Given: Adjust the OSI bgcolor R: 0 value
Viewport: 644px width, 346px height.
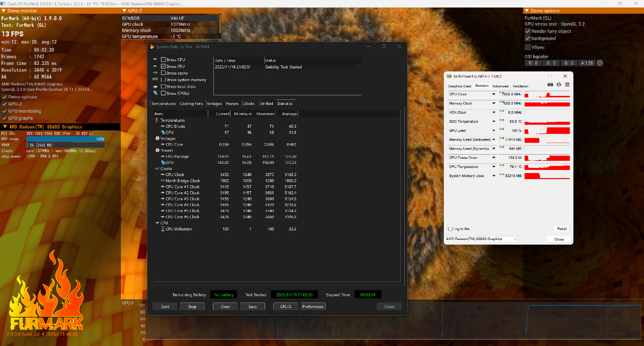Looking at the screenshot, I should (533, 63).
